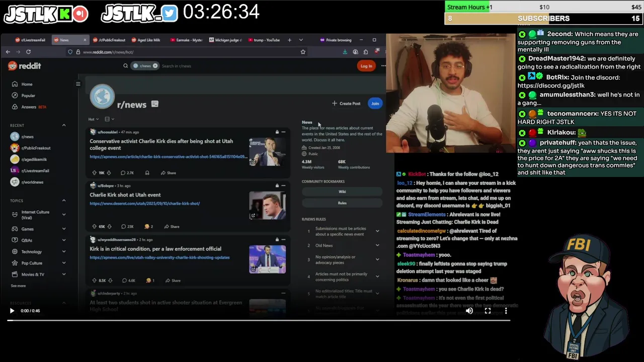Open comments on the Kirk dies post

(127, 172)
